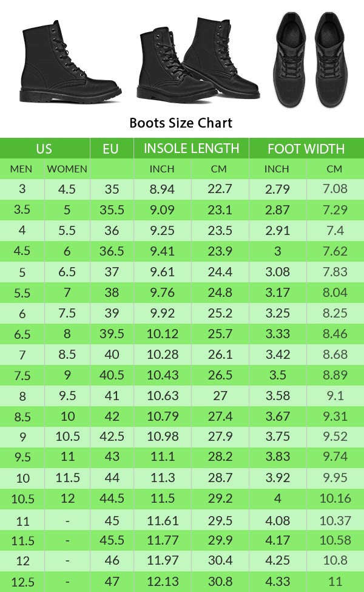Select the EU column header
The height and width of the screenshot is (592, 364).
[111, 149]
